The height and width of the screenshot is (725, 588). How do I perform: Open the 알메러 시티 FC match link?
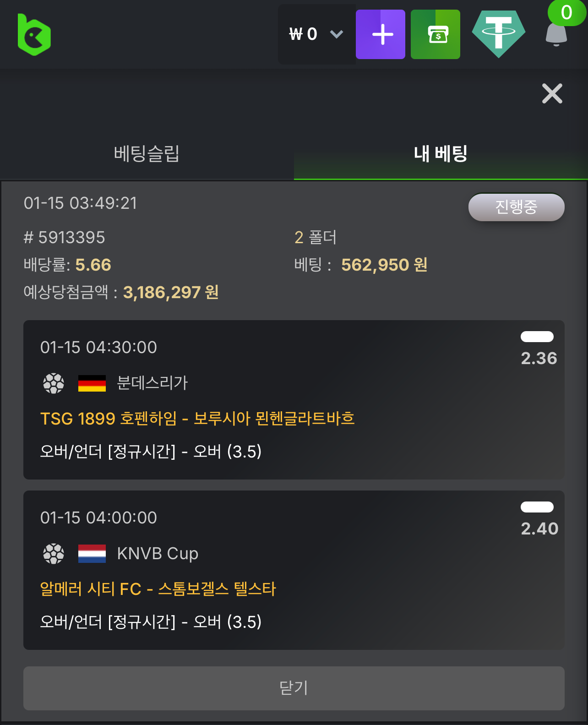tap(158, 589)
